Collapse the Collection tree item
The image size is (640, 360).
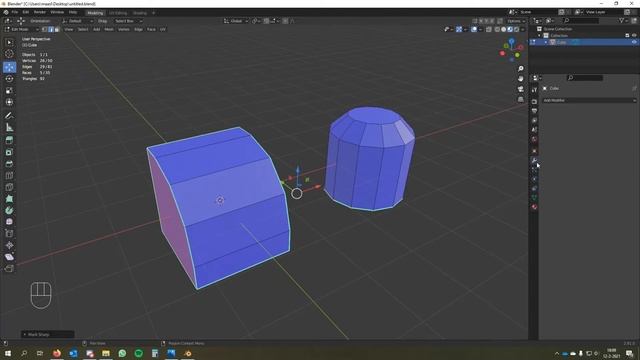(540, 36)
